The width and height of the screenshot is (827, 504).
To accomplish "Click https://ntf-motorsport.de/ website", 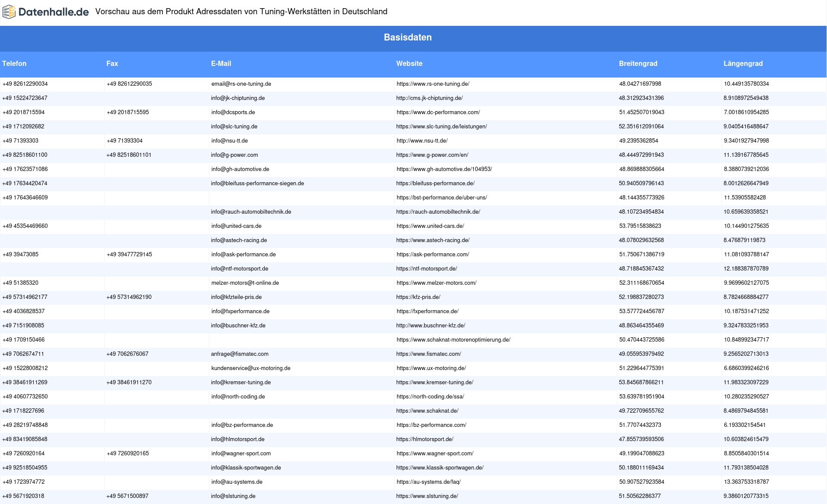I will [x=426, y=269].
